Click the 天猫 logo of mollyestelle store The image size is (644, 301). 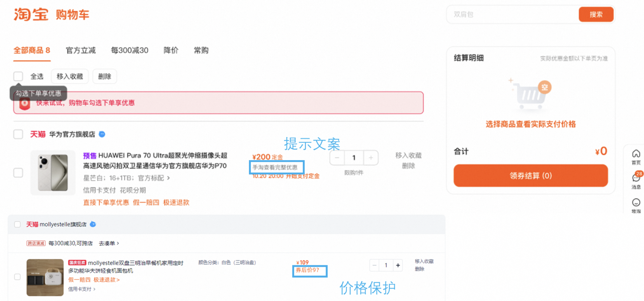point(32,224)
